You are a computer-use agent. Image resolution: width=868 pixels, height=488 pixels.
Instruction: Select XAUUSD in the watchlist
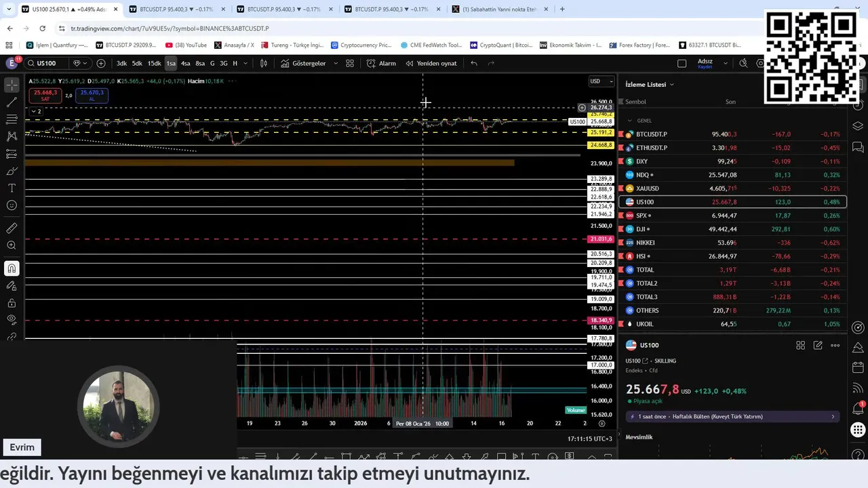tap(732, 188)
